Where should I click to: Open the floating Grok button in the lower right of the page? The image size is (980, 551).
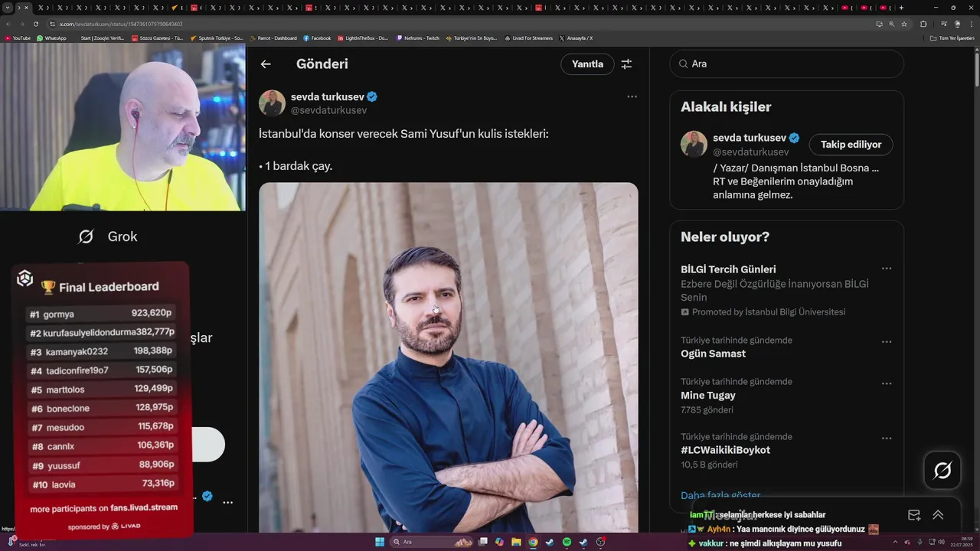click(x=942, y=470)
